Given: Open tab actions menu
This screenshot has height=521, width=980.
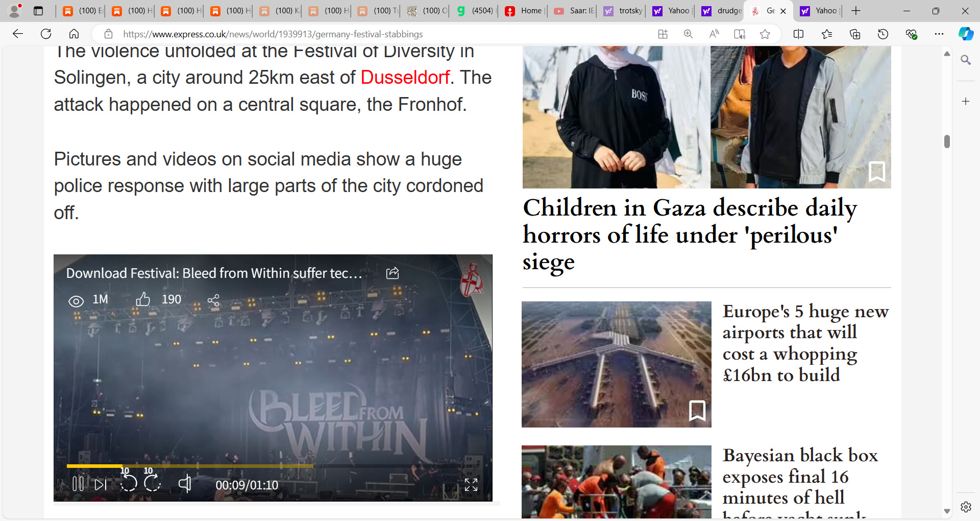Looking at the screenshot, I should coord(38,11).
